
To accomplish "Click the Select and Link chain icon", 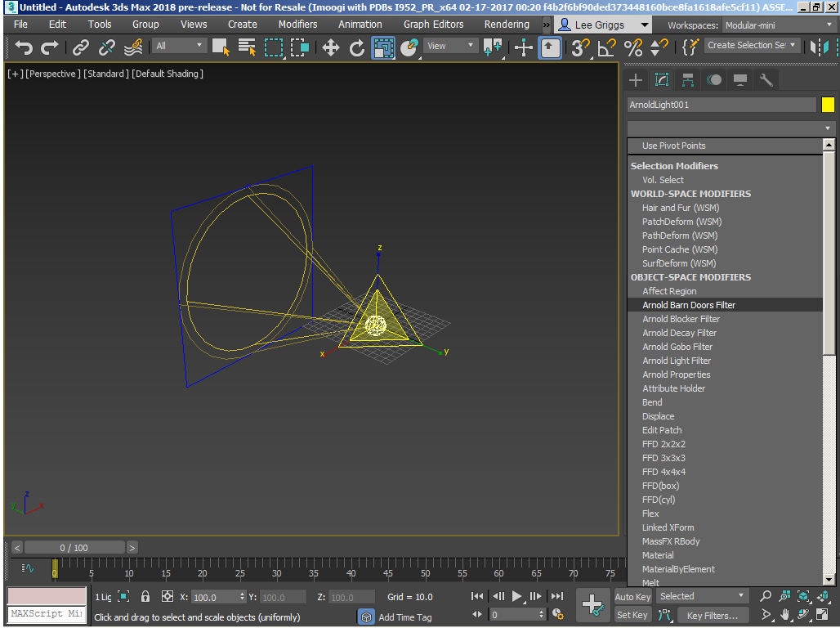I will click(80, 47).
